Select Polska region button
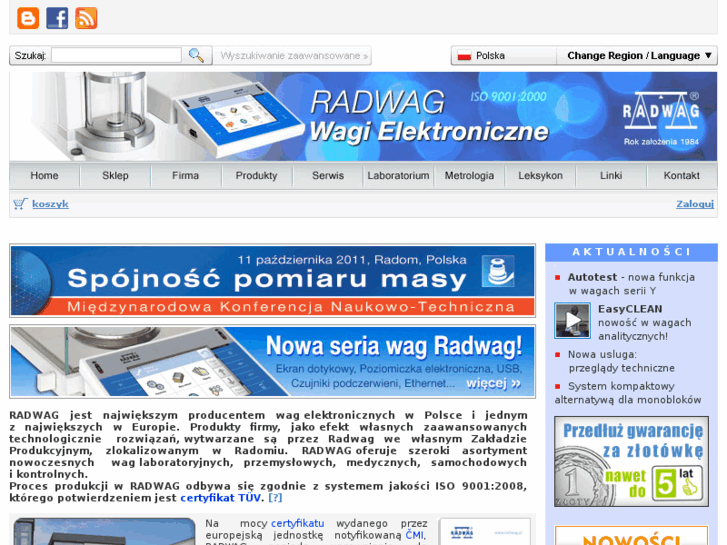The image size is (727, 545). point(503,56)
